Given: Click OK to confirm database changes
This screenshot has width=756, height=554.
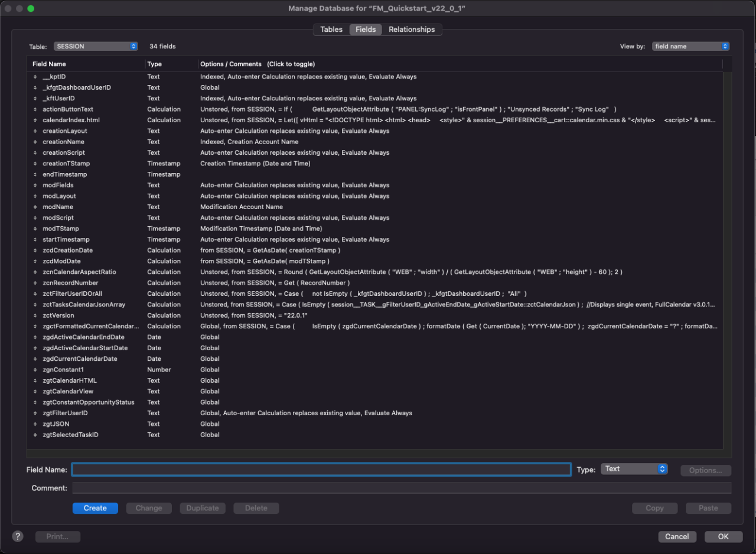Looking at the screenshot, I should pyautogui.click(x=724, y=537).
